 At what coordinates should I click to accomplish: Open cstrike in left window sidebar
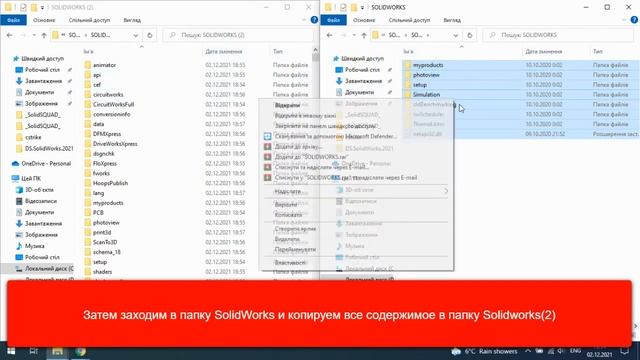tap(33, 137)
